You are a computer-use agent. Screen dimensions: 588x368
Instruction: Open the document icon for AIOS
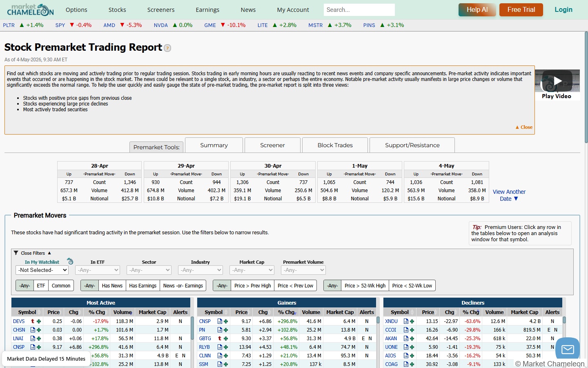pos(406,356)
